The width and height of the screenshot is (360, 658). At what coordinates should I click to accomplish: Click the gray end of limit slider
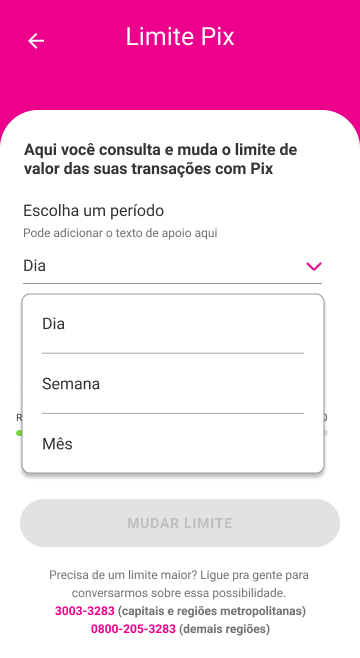pos(326,433)
